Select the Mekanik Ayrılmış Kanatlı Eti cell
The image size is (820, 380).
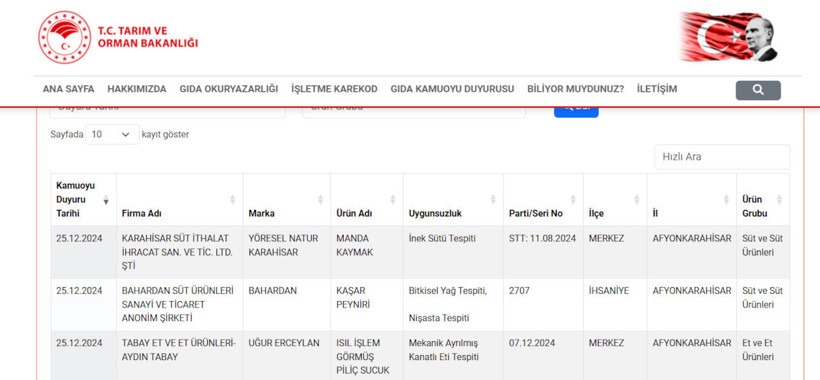(453, 355)
